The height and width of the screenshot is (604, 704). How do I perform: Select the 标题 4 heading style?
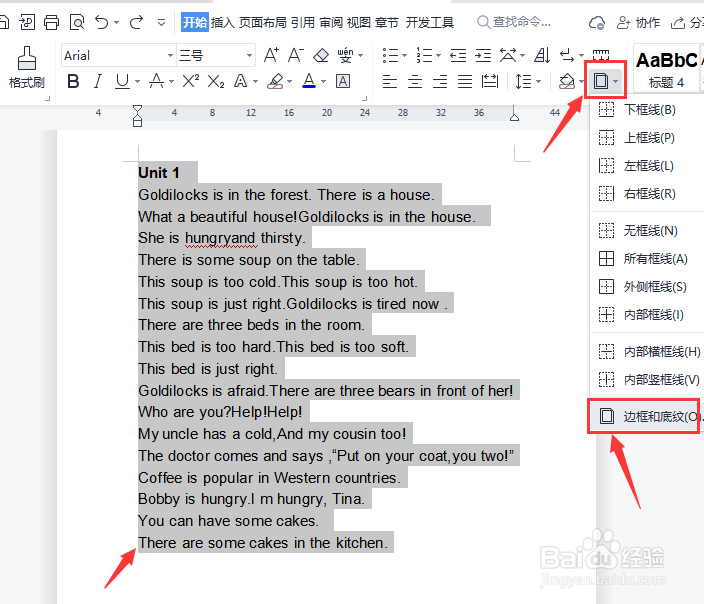click(x=666, y=68)
